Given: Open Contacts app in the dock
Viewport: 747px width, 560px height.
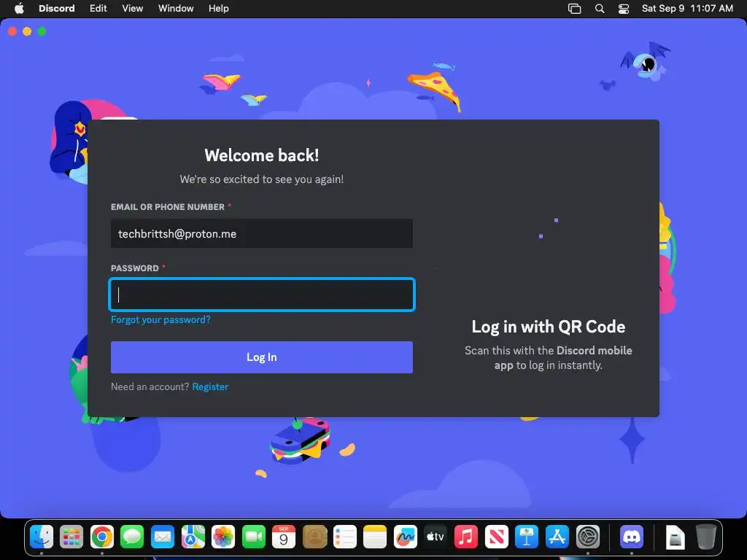Looking at the screenshot, I should [x=314, y=537].
